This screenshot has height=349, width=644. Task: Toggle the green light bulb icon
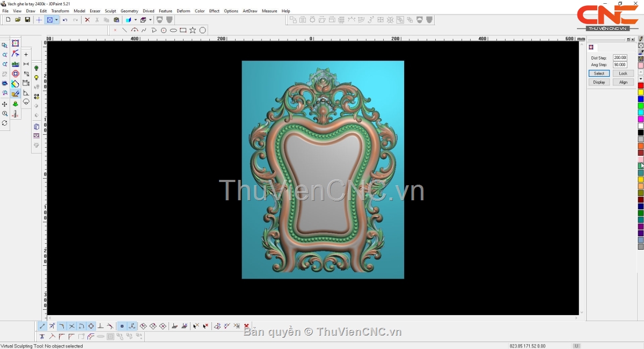point(36,68)
